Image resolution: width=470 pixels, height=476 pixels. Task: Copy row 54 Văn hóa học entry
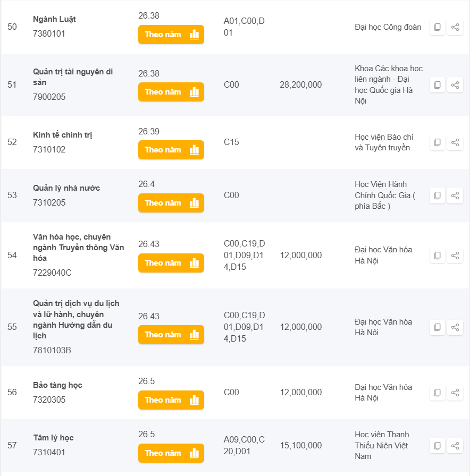437,256
